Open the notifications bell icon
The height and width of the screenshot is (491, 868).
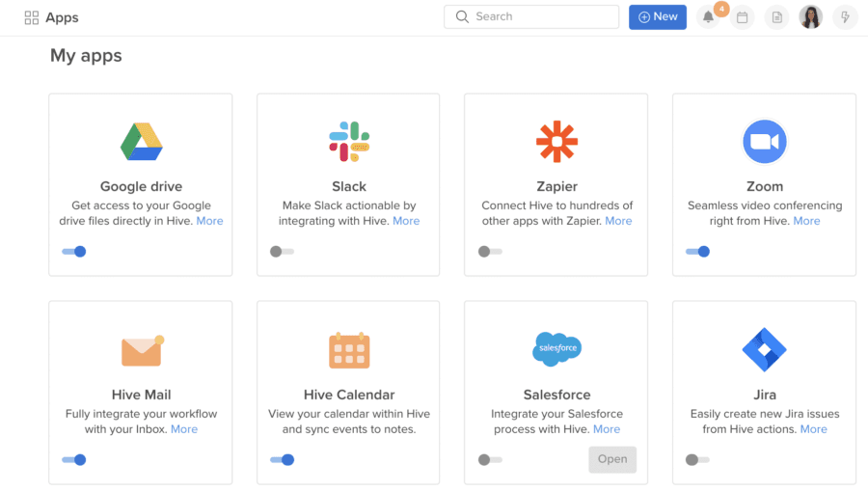708,17
